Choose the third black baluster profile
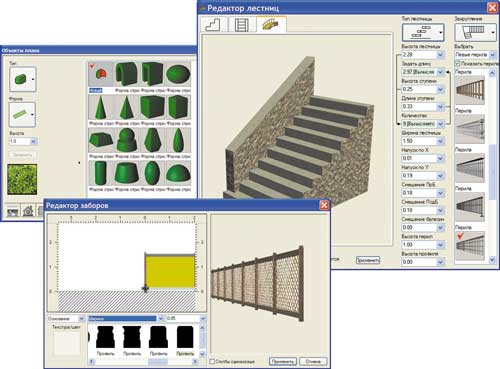Screen dimensions: 500x369 pyautogui.click(x=158, y=337)
